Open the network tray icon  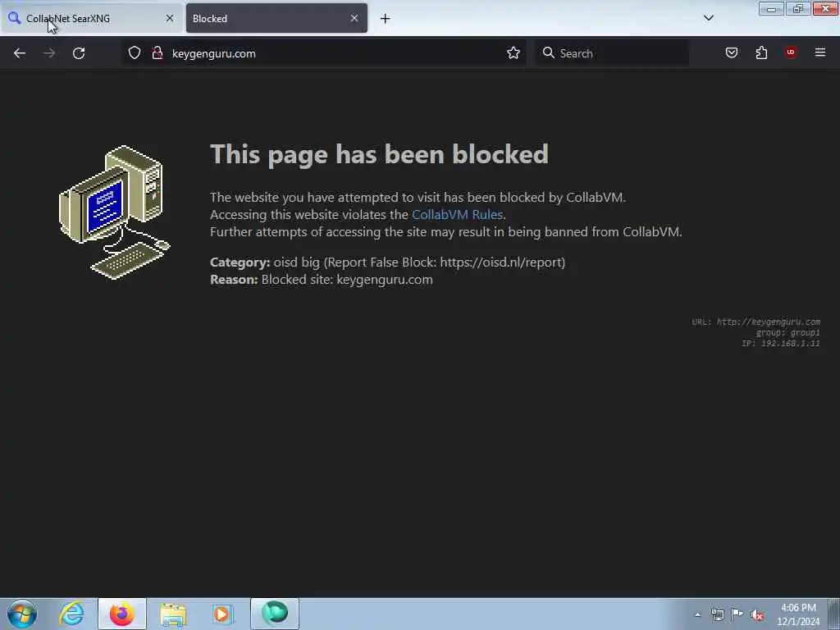tap(718, 615)
